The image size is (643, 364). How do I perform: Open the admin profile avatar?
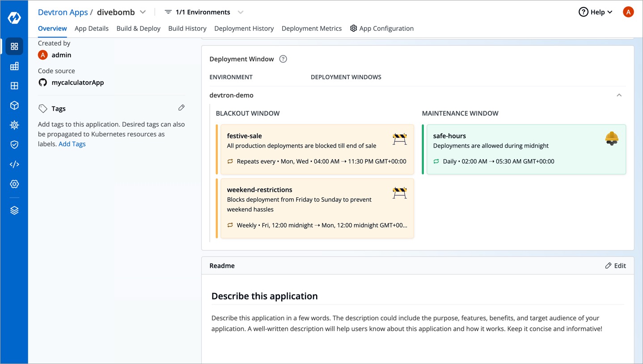click(x=628, y=12)
